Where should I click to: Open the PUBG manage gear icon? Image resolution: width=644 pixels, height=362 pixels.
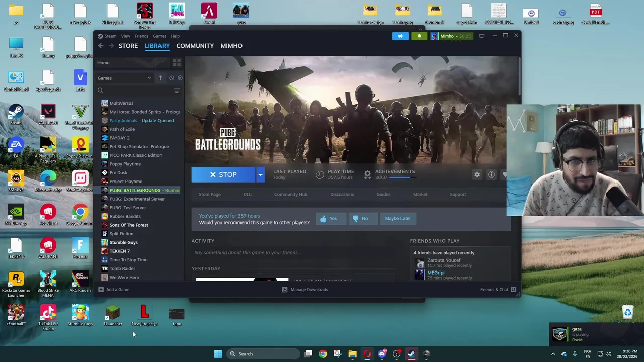click(477, 174)
